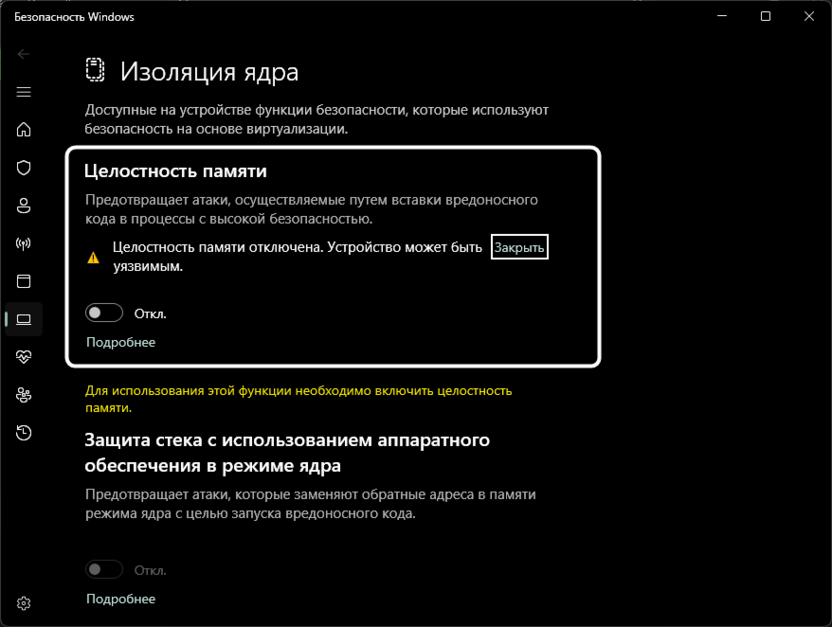Open the hamburger navigation menu
Viewport: 832px width, 627px height.
(23, 92)
